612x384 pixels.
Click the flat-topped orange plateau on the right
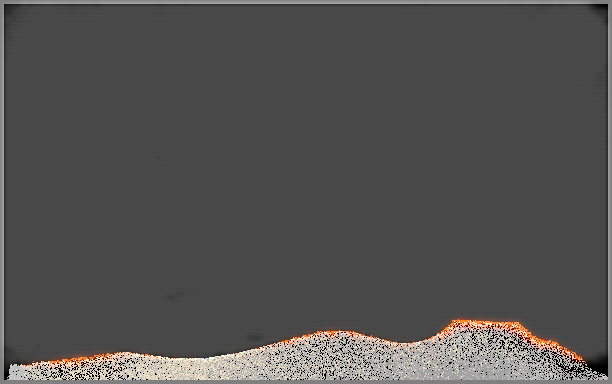[486, 322]
